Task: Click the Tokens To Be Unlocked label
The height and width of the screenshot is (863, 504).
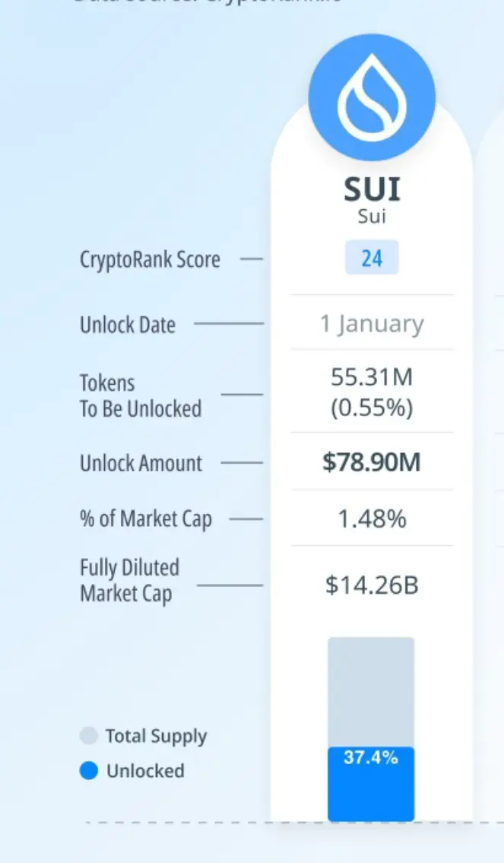Action: pos(141,395)
